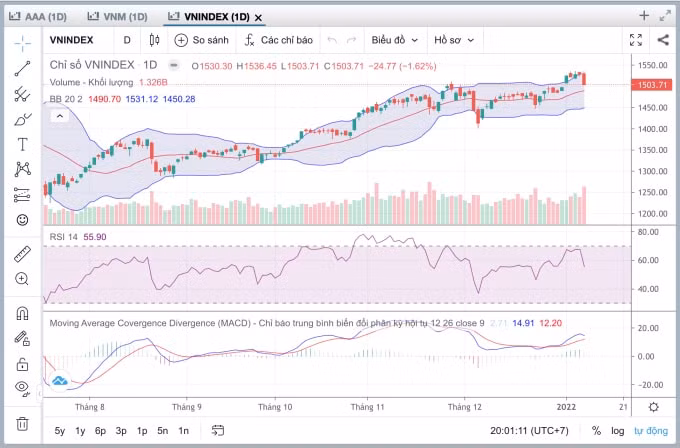Open Các chỉ báo indicators menu
680x448 pixels.
coord(278,40)
